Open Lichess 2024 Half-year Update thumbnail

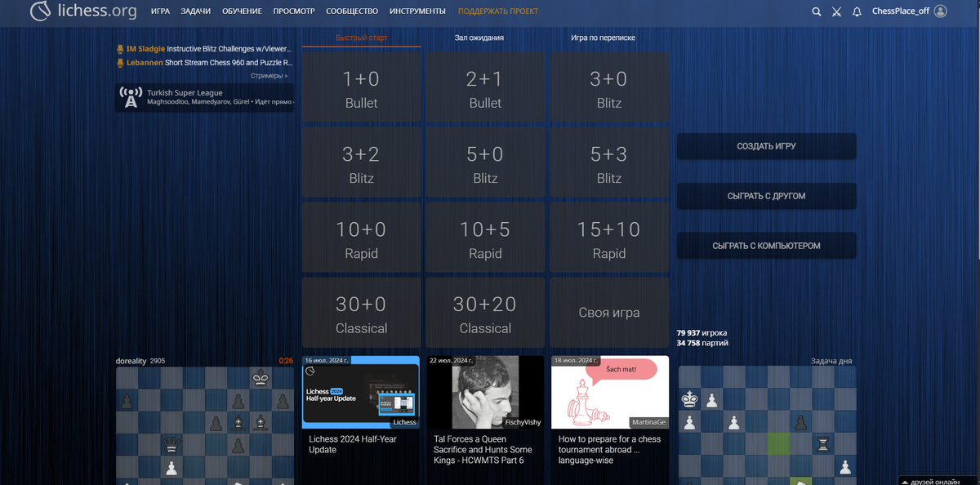pyautogui.click(x=361, y=392)
